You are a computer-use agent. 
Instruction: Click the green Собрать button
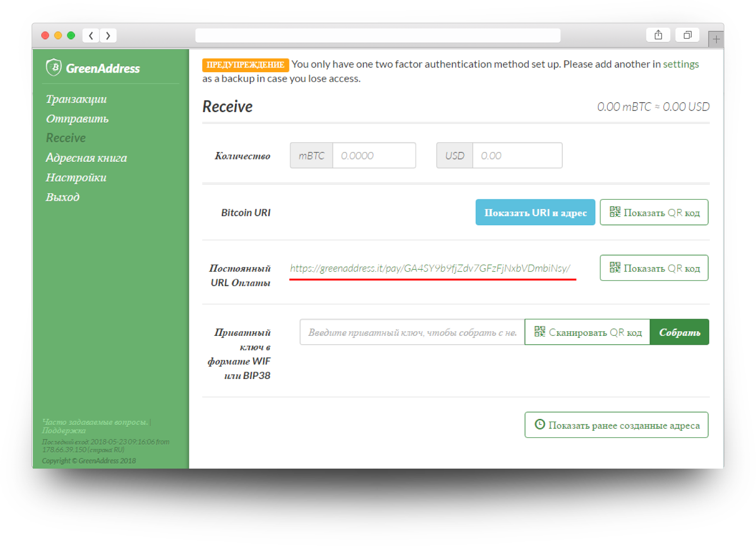tap(679, 332)
